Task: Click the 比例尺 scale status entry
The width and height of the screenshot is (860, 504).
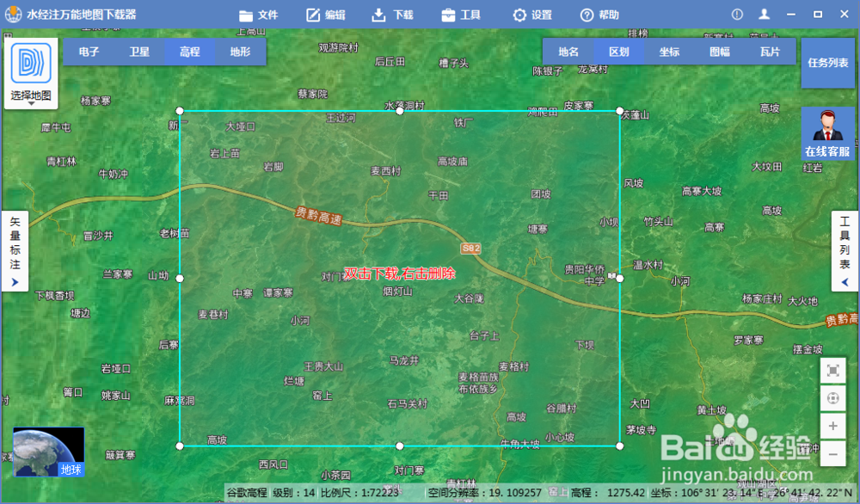Action: click(359, 493)
